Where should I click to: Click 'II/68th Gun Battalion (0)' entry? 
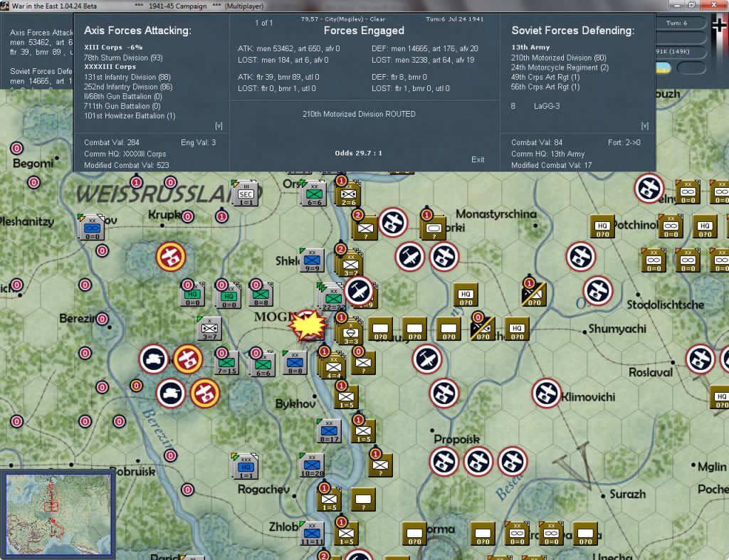point(122,97)
